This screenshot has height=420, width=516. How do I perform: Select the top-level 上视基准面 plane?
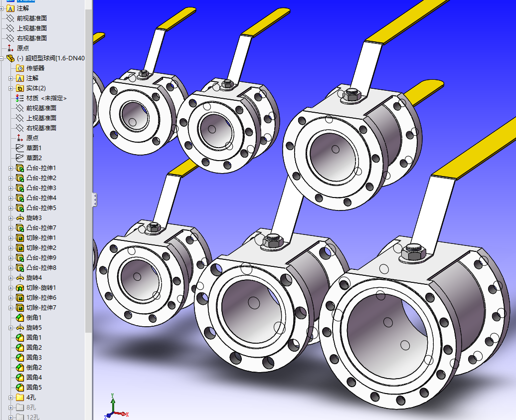click(32, 28)
